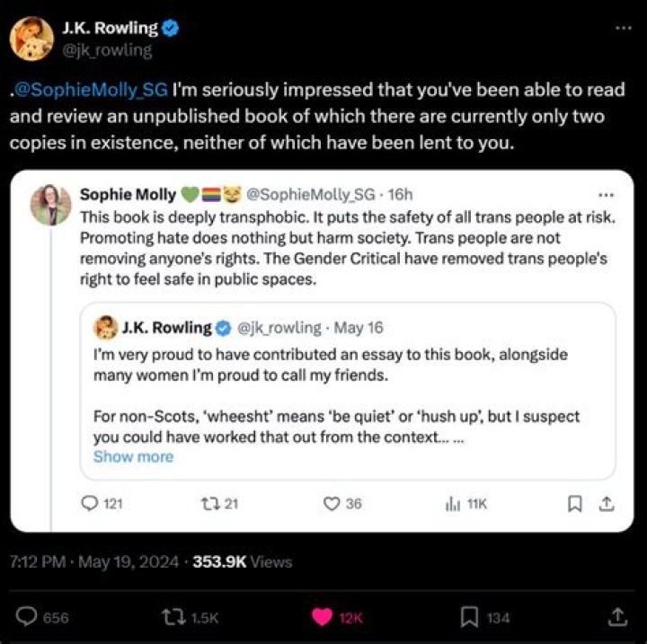Bookmark the main post with 134 saves
The image size is (647, 644).
tap(469, 617)
